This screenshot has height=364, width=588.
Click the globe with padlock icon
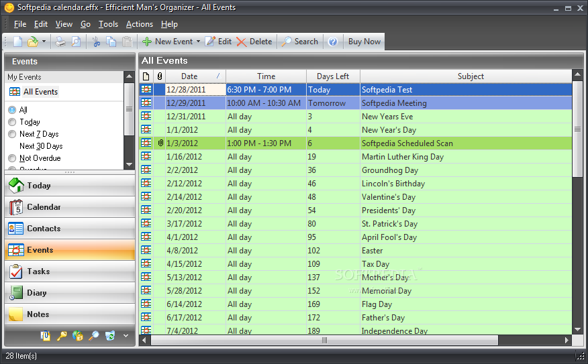(78, 336)
